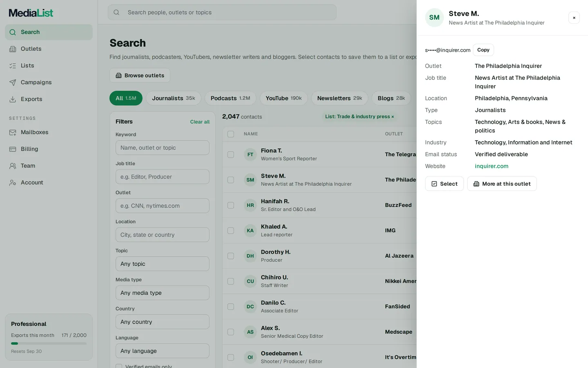Open Campaigns from the sidebar

click(49, 82)
